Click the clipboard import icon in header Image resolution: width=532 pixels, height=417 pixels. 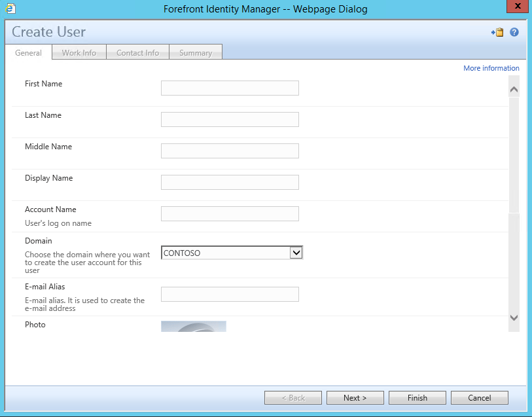pos(497,32)
